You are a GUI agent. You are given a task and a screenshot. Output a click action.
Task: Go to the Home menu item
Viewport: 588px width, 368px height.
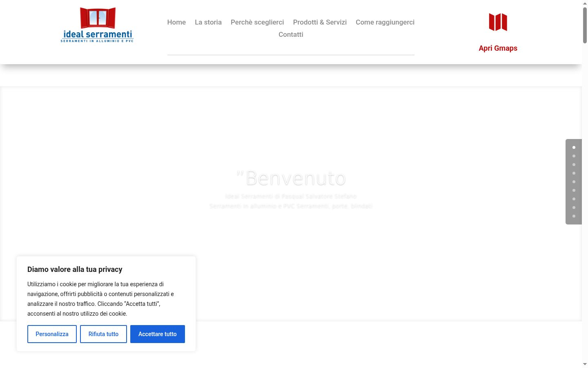pyautogui.click(x=176, y=22)
